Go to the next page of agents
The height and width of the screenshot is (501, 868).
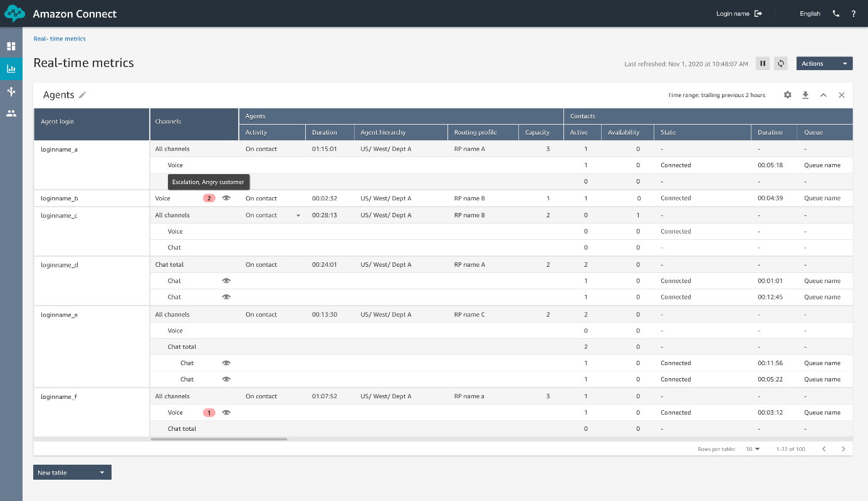(x=844, y=449)
